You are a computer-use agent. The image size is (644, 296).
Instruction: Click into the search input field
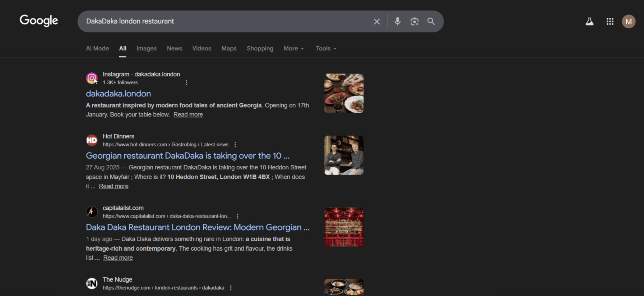pos(223,22)
